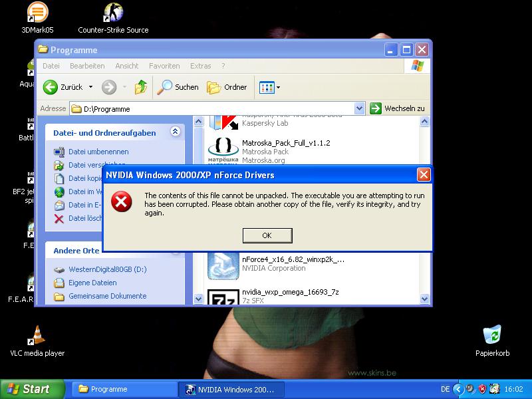Open the Favoriten menu
Screen dimensions: 532x399
[164, 66]
